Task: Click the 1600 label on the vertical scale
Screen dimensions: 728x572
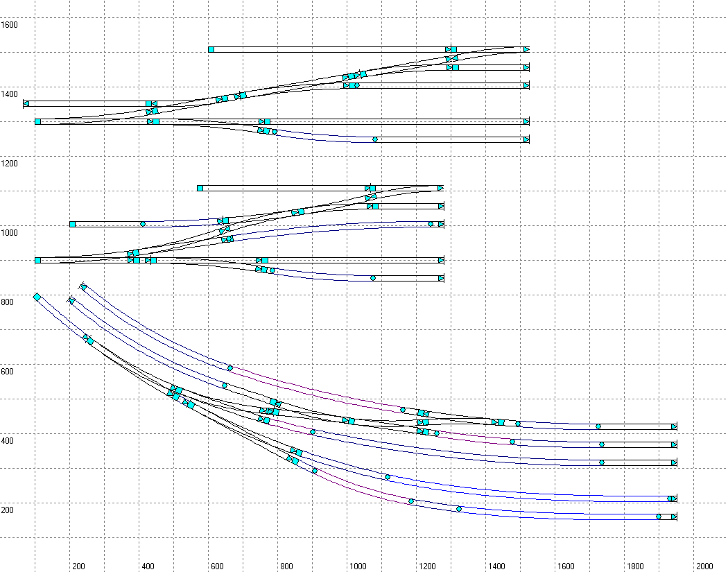Action: coord(9,25)
